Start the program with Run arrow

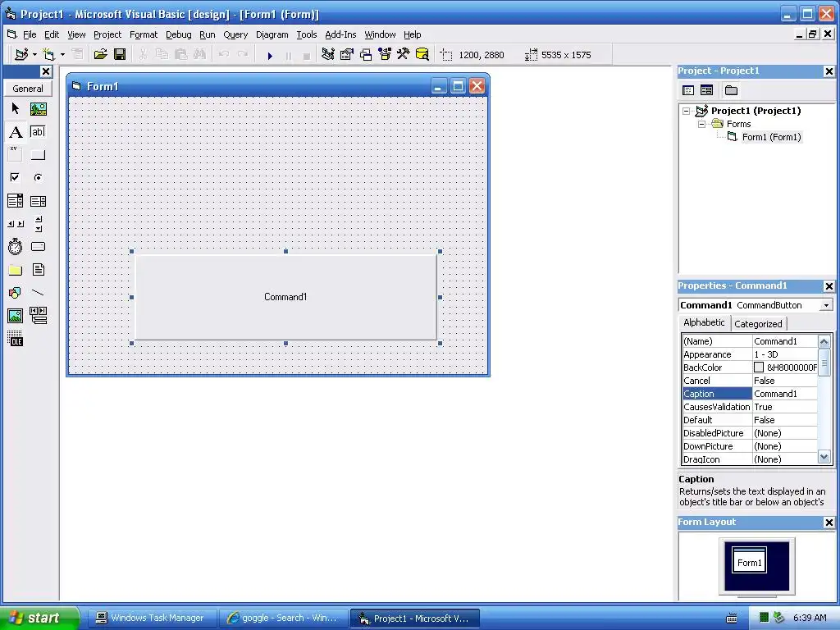click(270, 55)
